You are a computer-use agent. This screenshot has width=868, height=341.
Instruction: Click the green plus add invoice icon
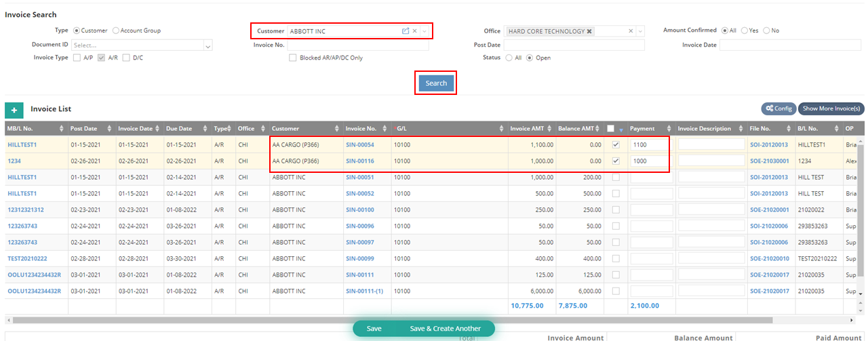14,110
